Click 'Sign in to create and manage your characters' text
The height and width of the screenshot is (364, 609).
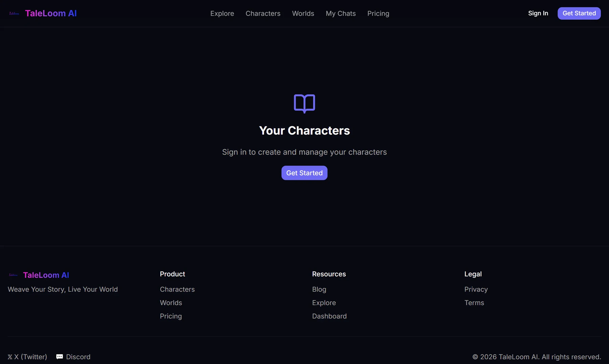[x=304, y=152]
